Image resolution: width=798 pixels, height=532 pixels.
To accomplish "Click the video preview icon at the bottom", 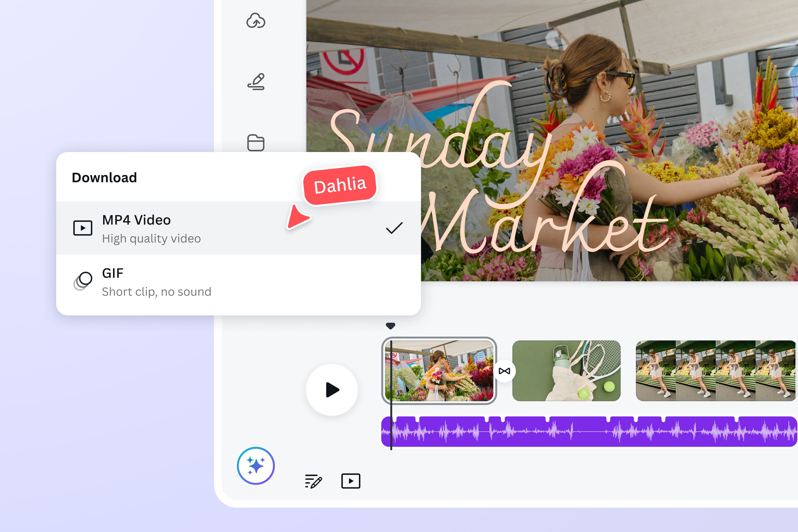I will pyautogui.click(x=351, y=481).
